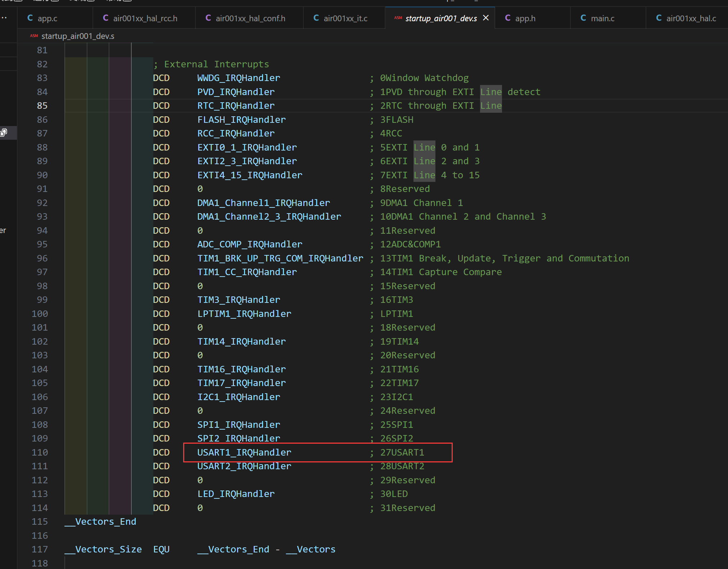Click line number 85 in gutter
Viewport: 728px width, 569px height.
tap(42, 106)
